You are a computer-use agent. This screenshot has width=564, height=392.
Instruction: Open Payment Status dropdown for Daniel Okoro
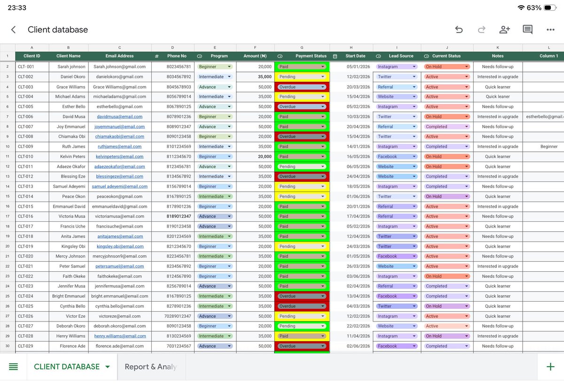click(x=322, y=77)
